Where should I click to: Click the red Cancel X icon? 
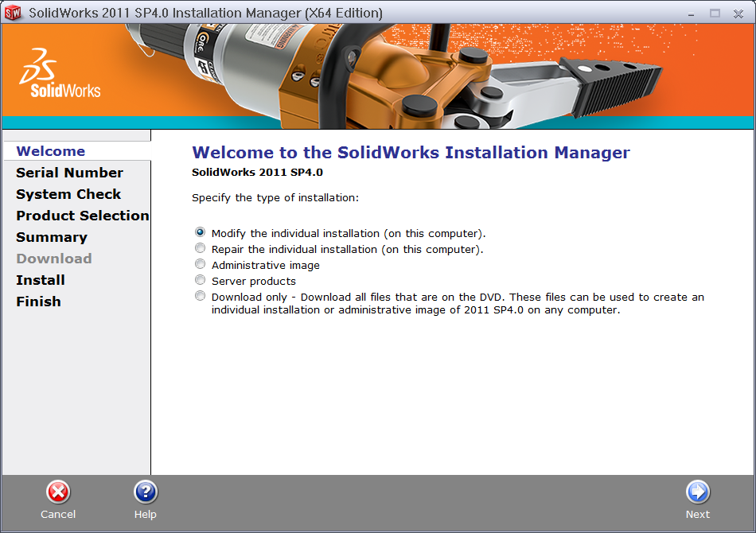click(x=58, y=492)
